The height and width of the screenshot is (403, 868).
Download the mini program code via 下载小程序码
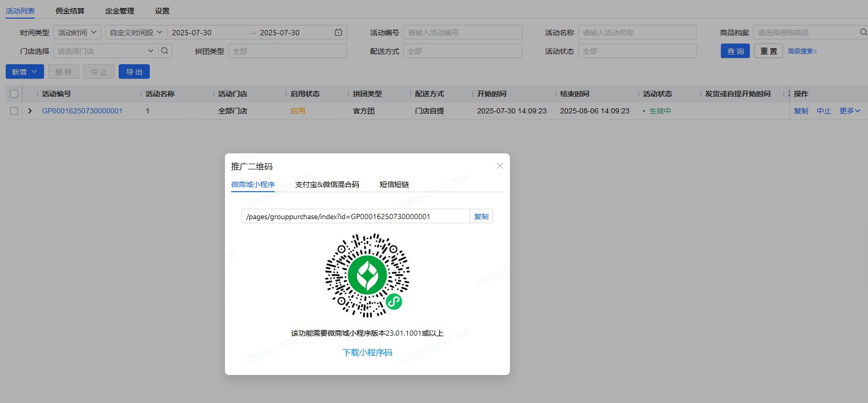point(367,352)
